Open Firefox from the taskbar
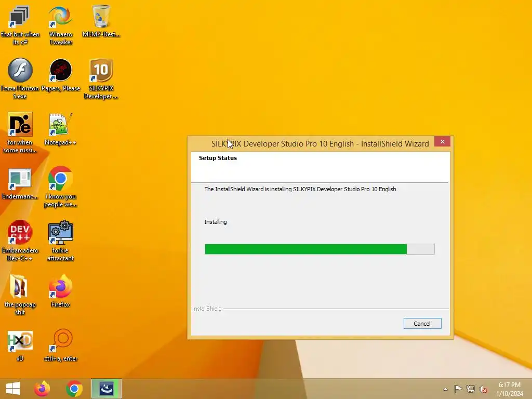532x399 pixels. [42, 389]
